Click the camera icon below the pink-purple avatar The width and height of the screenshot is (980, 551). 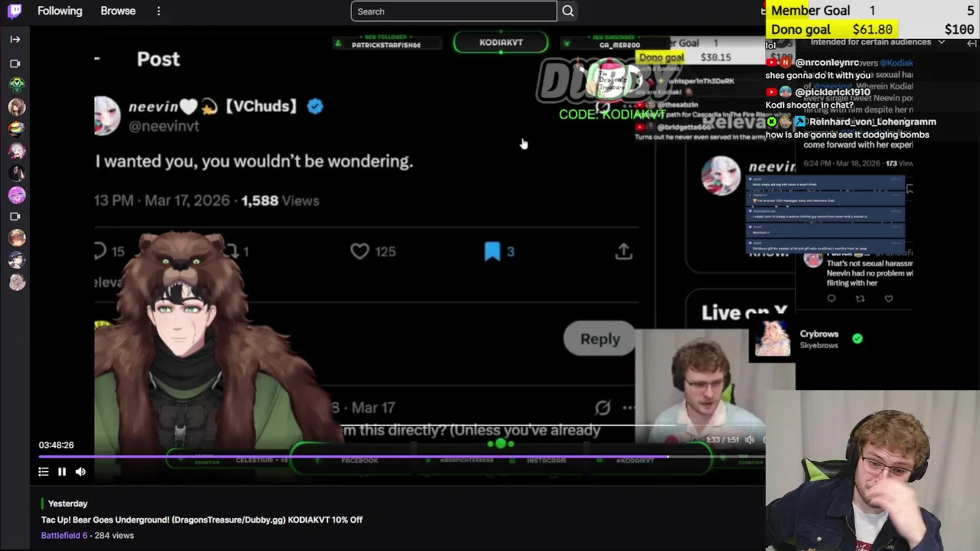click(15, 217)
